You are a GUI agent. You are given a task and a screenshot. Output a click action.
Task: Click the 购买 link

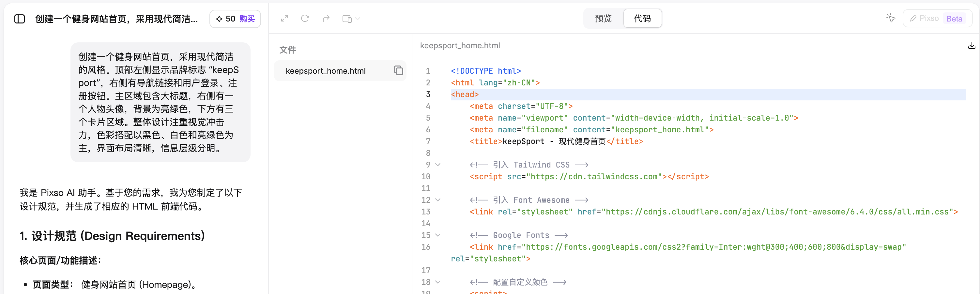click(247, 19)
